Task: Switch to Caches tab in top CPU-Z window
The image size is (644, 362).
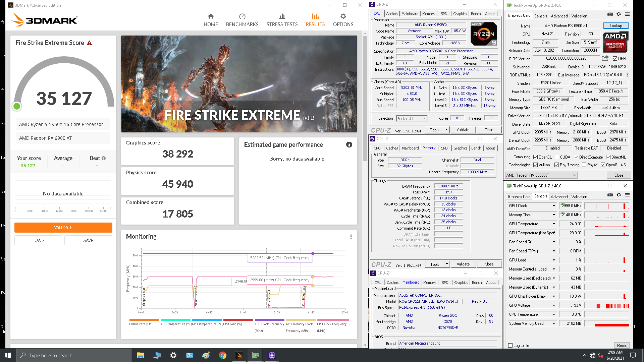Action: [x=391, y=14]
